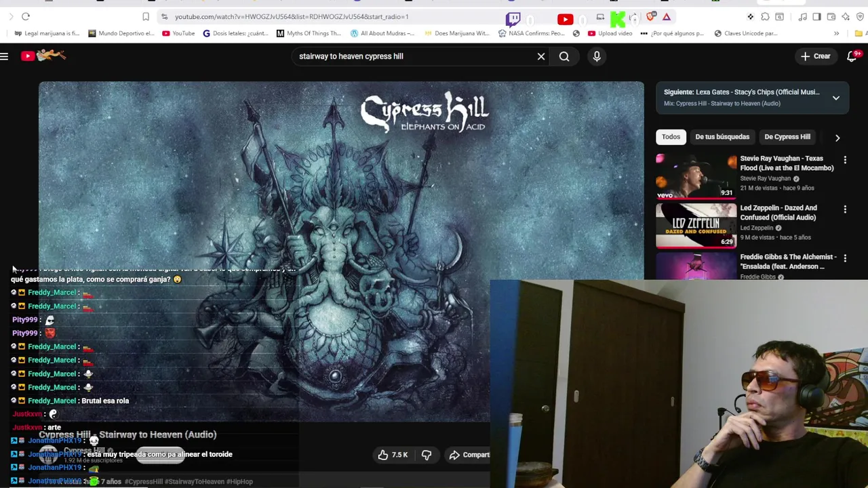
Task: Click the Stevie Ray Vaughan Texas Flood title
Action: [787, 163]
